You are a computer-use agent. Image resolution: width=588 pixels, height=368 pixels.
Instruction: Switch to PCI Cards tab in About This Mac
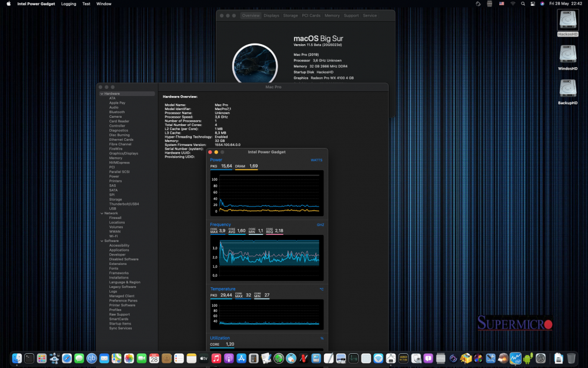pyautogui.click(x=311, y=16)
